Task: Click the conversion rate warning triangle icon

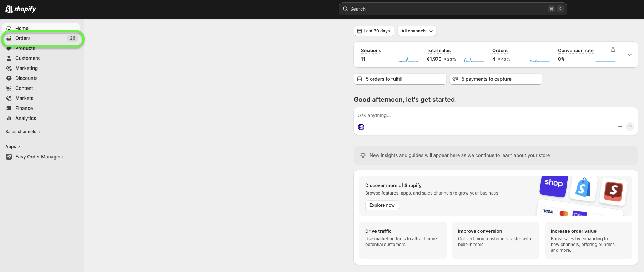Action: (x=613, y=50)
